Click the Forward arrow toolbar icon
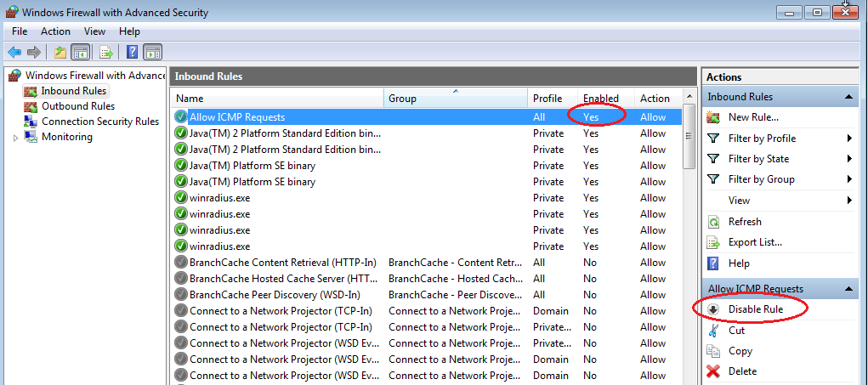The image size is (868, 385). click(x=34, y=53)
